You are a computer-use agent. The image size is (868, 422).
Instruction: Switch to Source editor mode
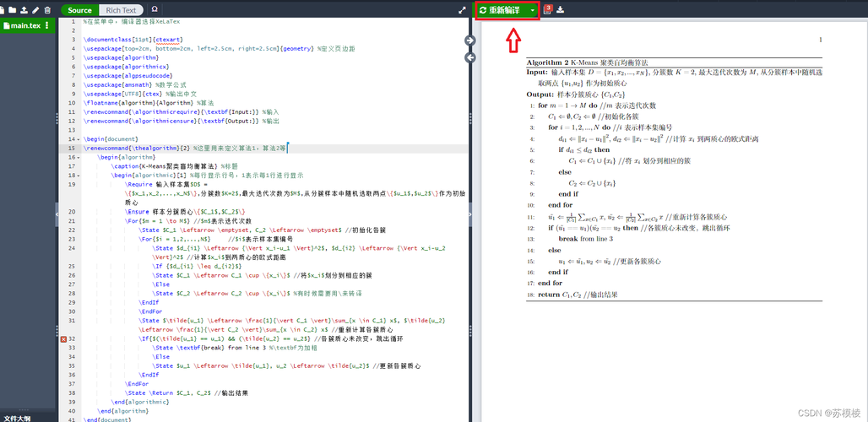tap(80, 10)
